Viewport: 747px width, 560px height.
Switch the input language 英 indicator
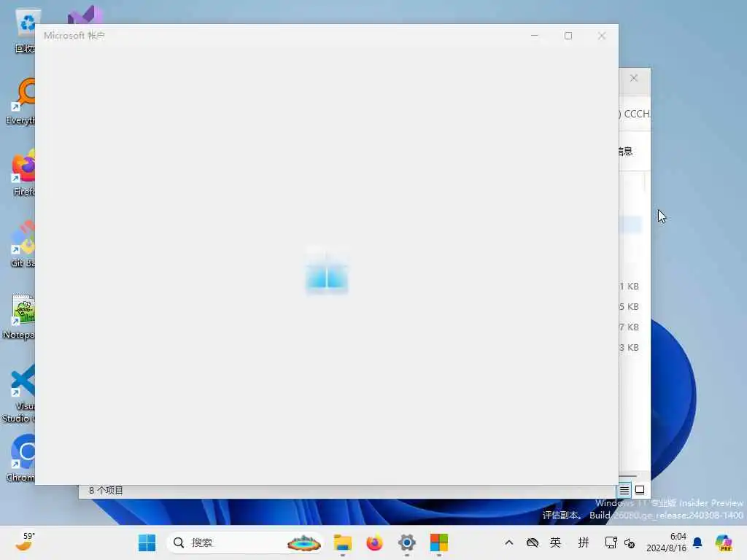[x=555, y=542]
